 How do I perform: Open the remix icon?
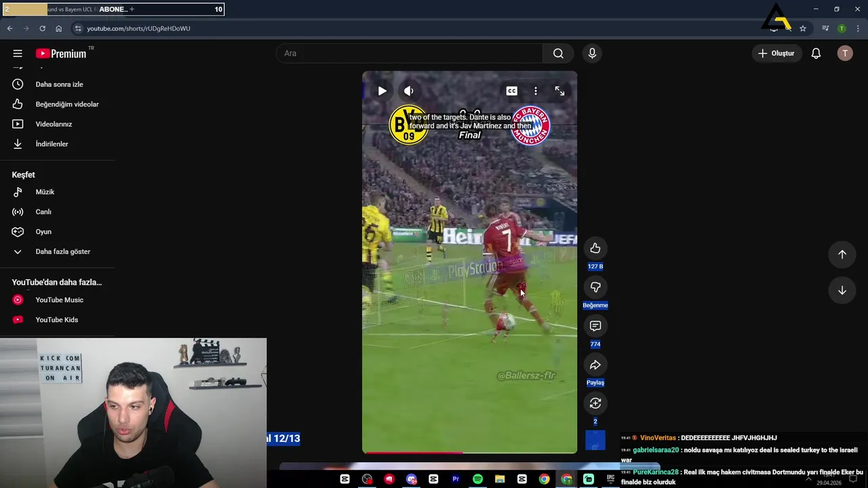click(x=595, y=403)
